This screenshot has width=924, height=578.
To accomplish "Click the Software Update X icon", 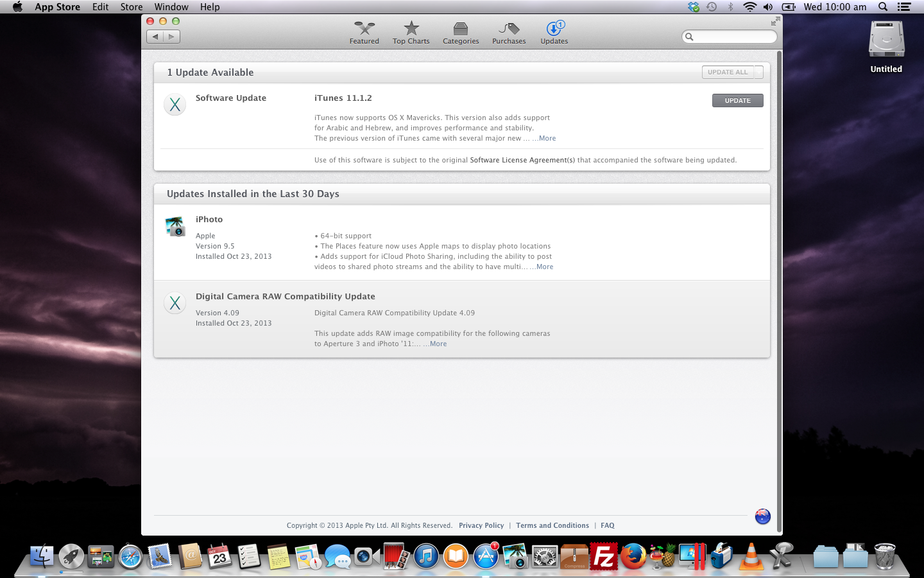I will click(175, 105).
